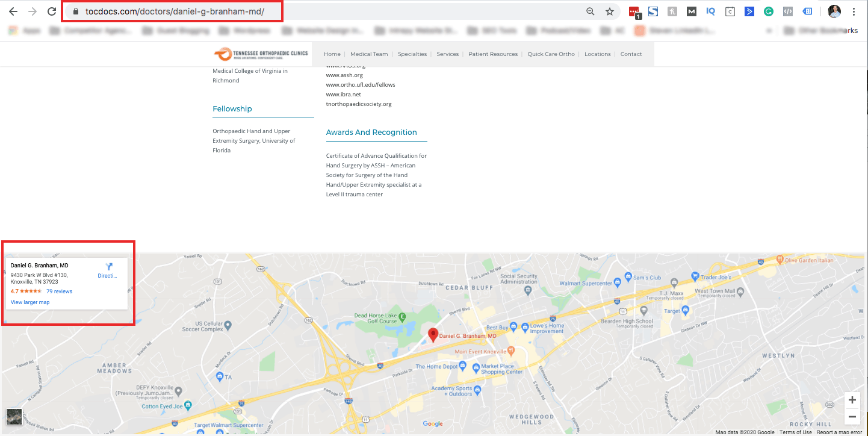Click Report a map error link
This screenshot has height=436, width=868.
(839, 432)
